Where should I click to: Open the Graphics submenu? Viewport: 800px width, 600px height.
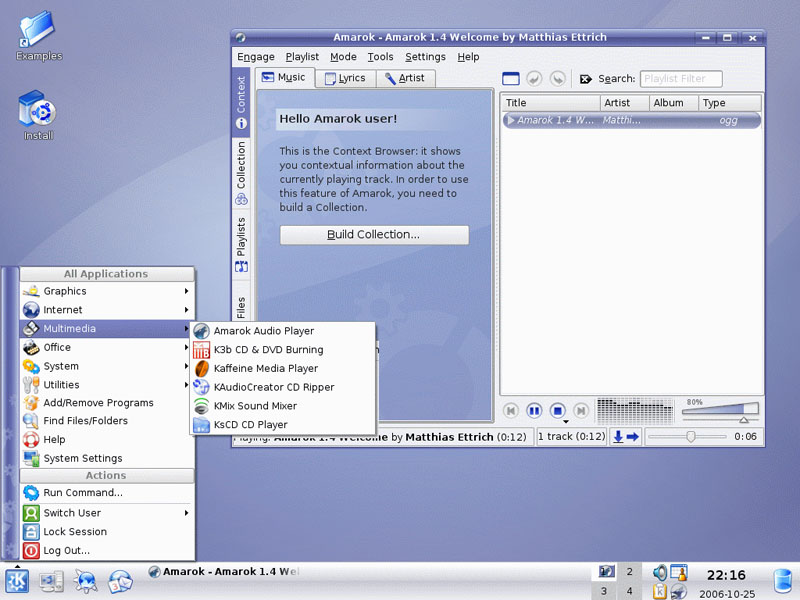107,291
